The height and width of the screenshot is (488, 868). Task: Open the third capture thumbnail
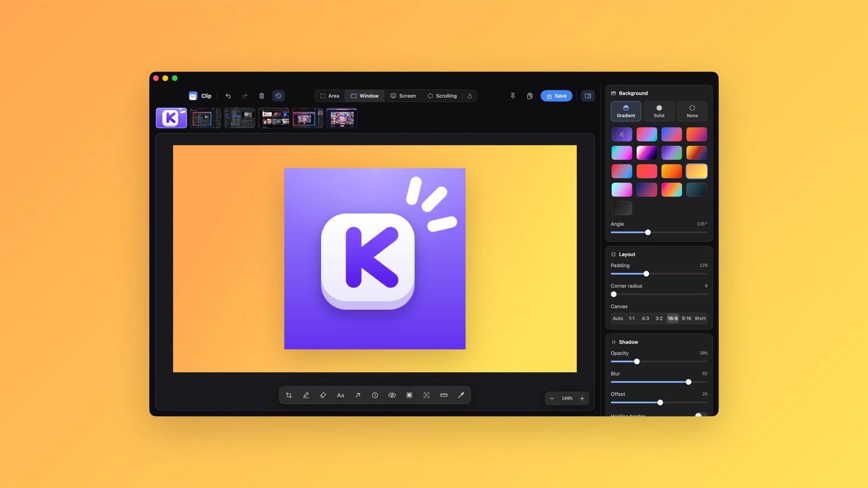[240, 118]
